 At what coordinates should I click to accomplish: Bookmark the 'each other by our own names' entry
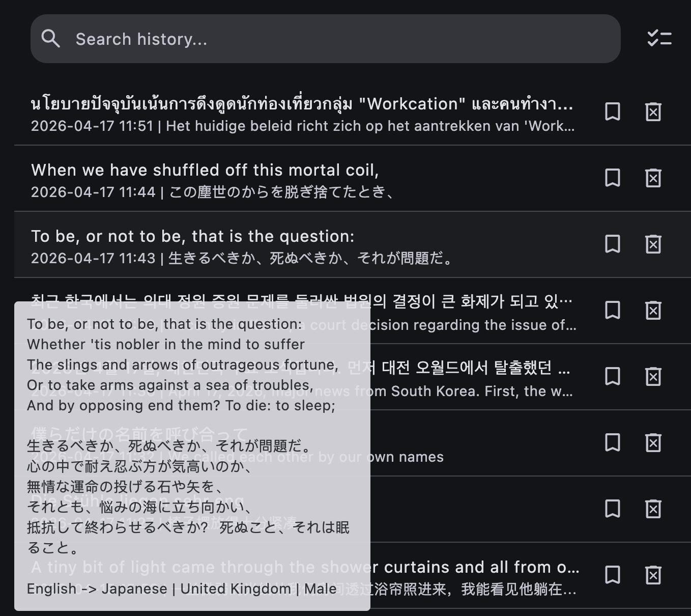613,442
